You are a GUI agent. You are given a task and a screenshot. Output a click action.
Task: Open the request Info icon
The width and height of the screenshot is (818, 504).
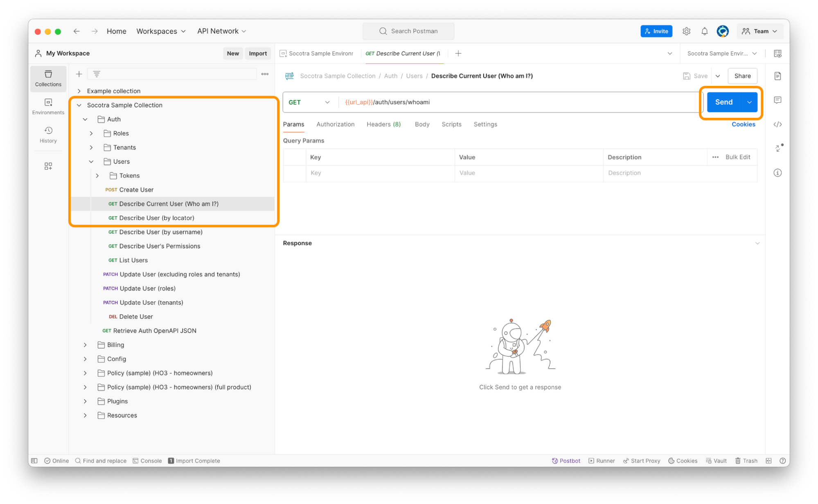777,173
